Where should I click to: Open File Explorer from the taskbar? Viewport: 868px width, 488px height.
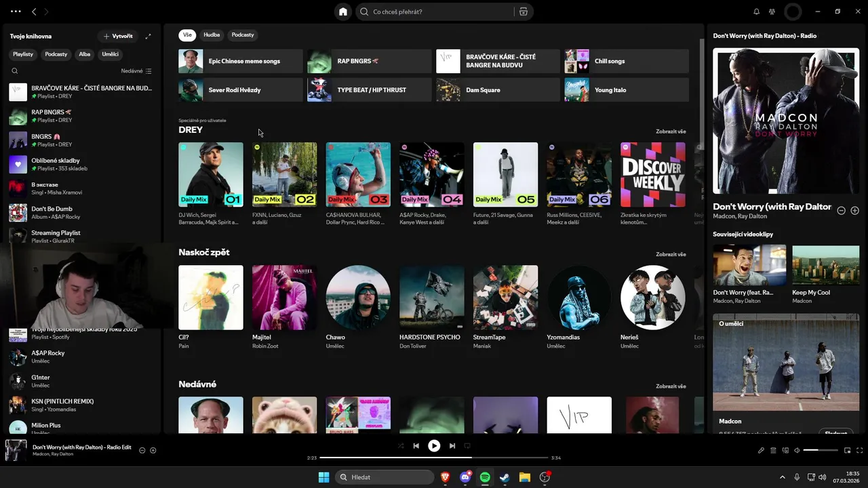[x=524, y=477]
